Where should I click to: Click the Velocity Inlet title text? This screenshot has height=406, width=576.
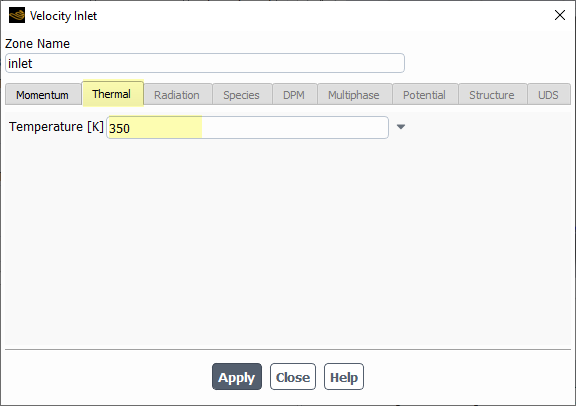64,16
